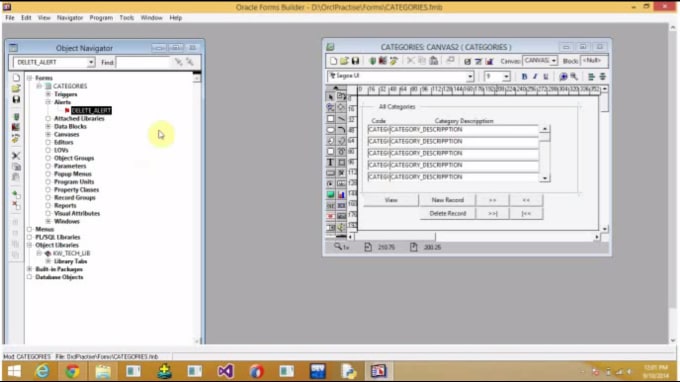Toggle Underline formatting in layout editor
The image size is (680, 382).
pos(546,77)
